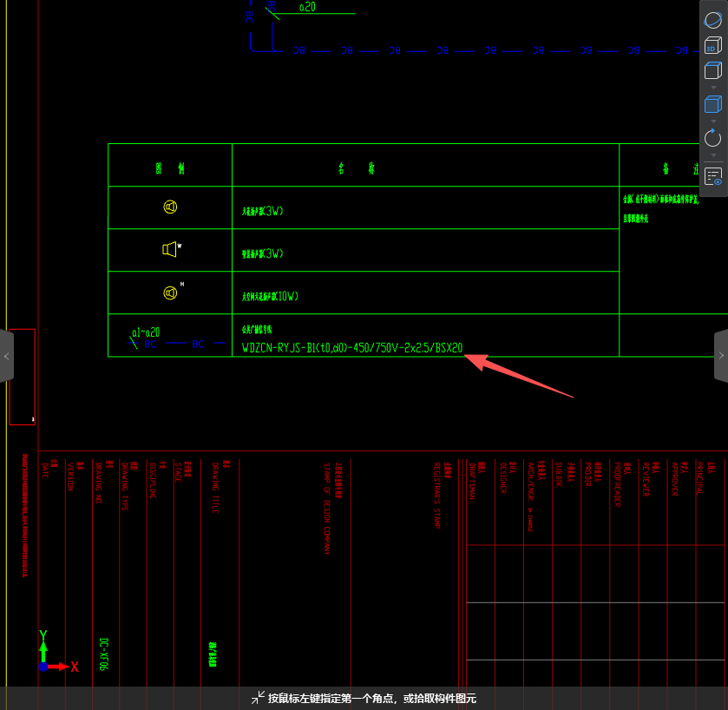Expand the left side panel handle

click(6, 356)
